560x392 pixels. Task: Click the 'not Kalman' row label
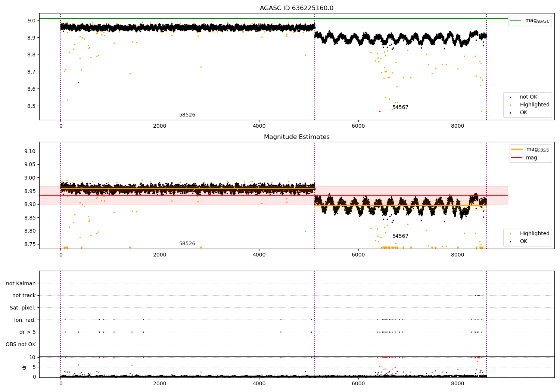tap(21, 283)
